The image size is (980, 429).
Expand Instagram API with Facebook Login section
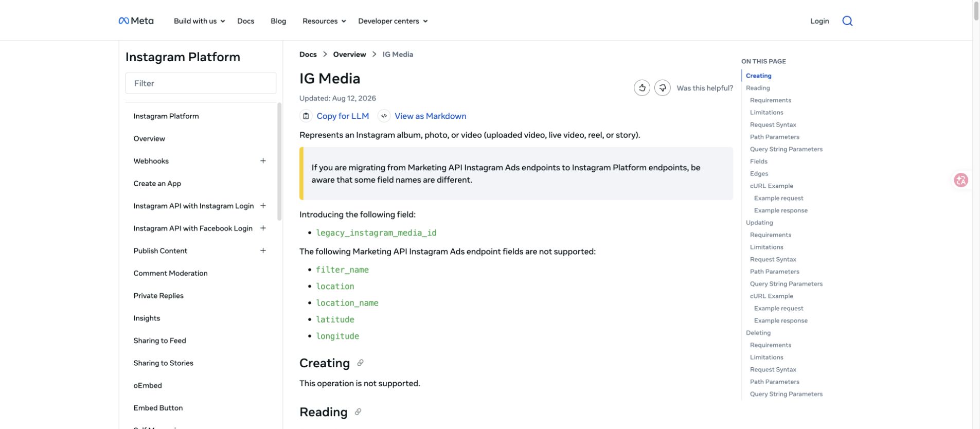tap(263, 228)
